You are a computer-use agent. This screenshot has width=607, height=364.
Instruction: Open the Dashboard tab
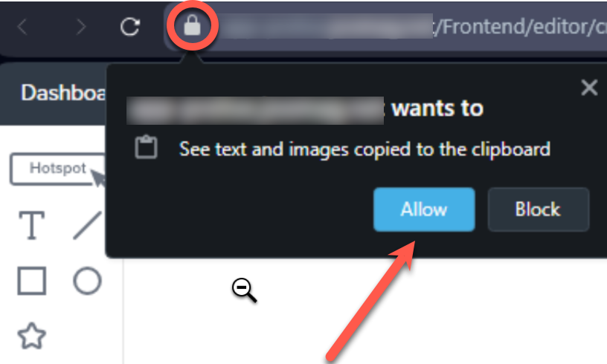(63, 93)
